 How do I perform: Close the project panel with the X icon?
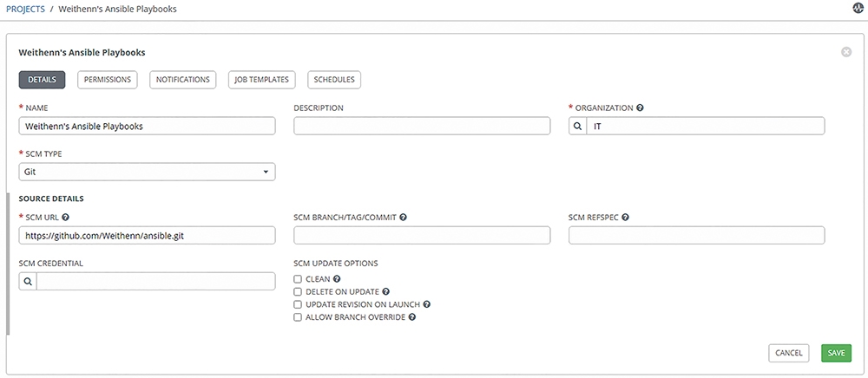click(x=845, y=52)
